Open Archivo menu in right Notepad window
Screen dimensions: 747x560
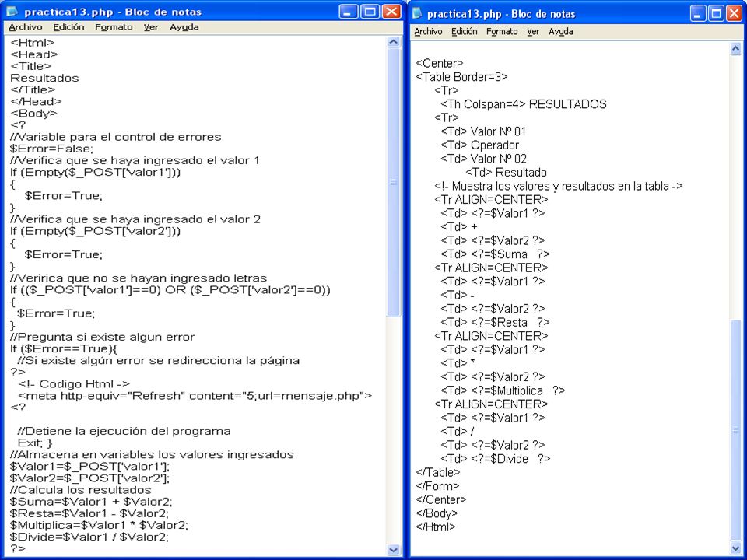click(428, 31)
